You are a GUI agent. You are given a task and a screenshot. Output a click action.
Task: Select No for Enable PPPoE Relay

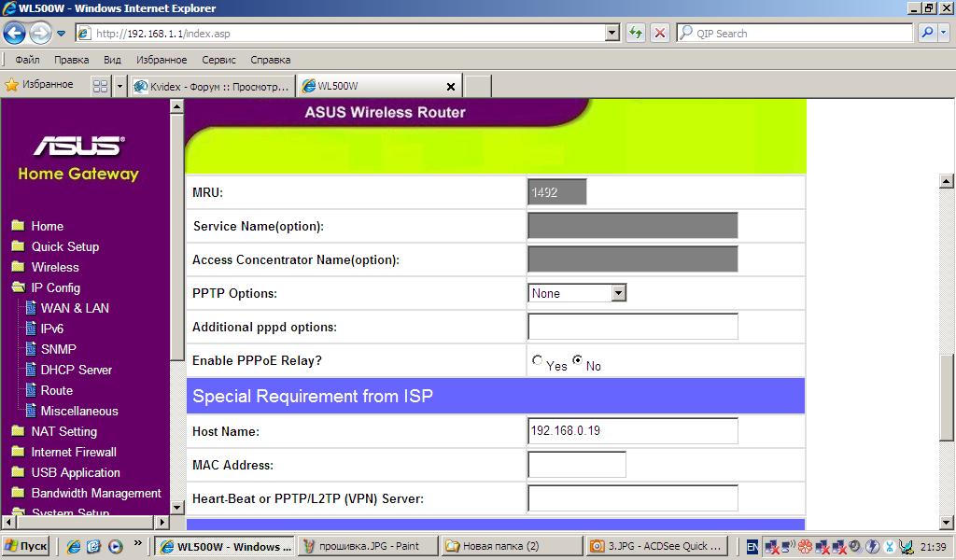[x=578, y=360]
